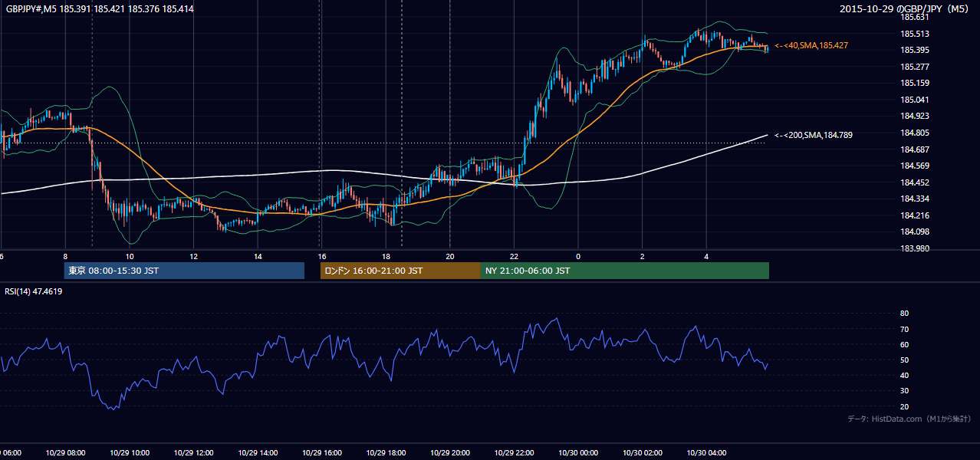The width and height of the screenshot is (980, 460).
Task: Click hour tick 14 under price chart
Action: [258, 257]
